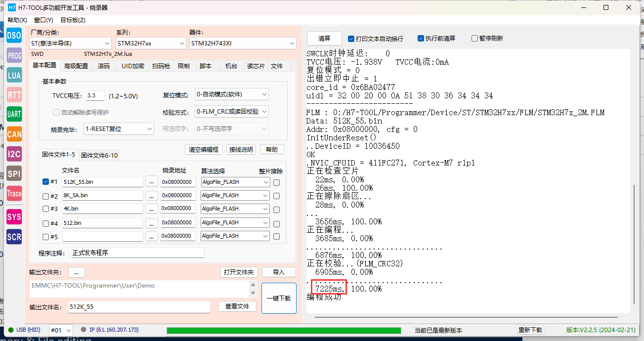Browse for firmware file #2

(152, 195)
